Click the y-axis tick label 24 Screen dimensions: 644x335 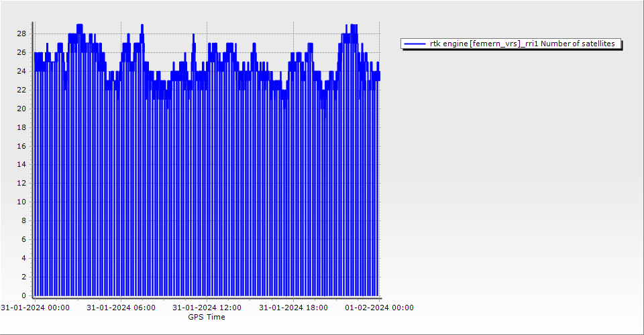point(21,71)
